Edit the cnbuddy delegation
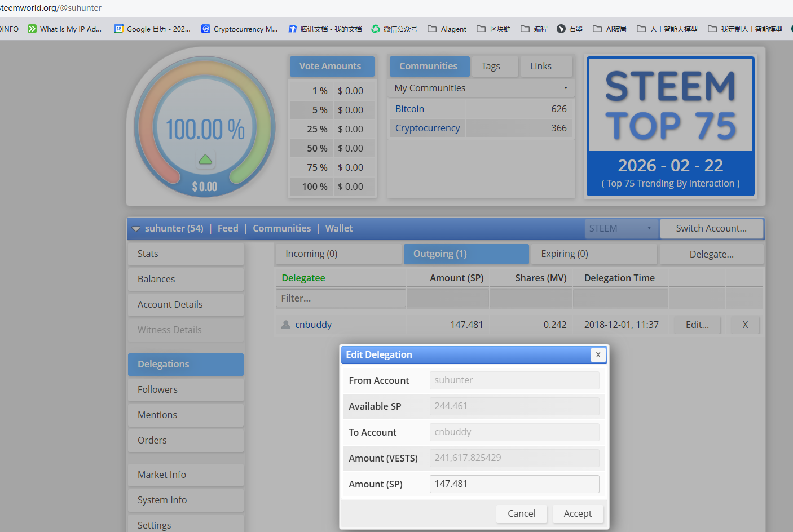Image resolution: width=793 pixels, height=532 pixels. [697, 325]
